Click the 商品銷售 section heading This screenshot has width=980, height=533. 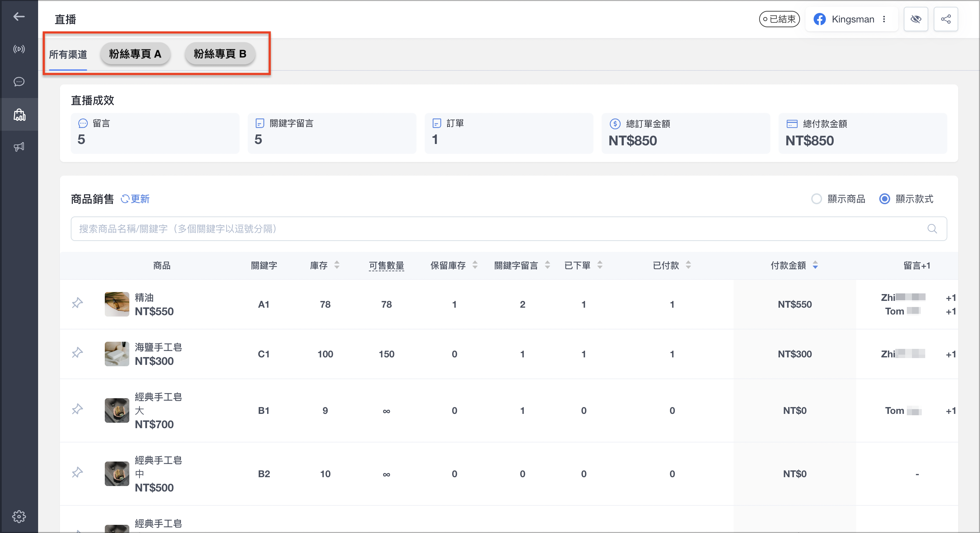(x=93, y=199)
